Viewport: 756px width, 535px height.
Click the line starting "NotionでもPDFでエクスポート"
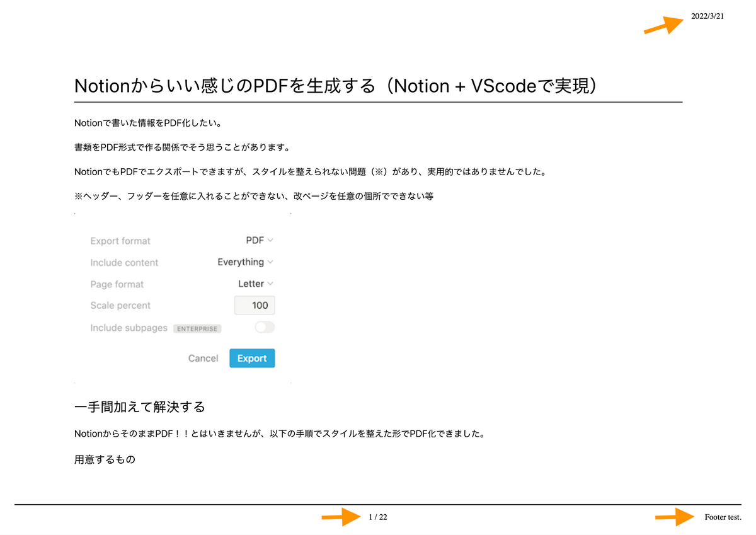coord(310,171)
